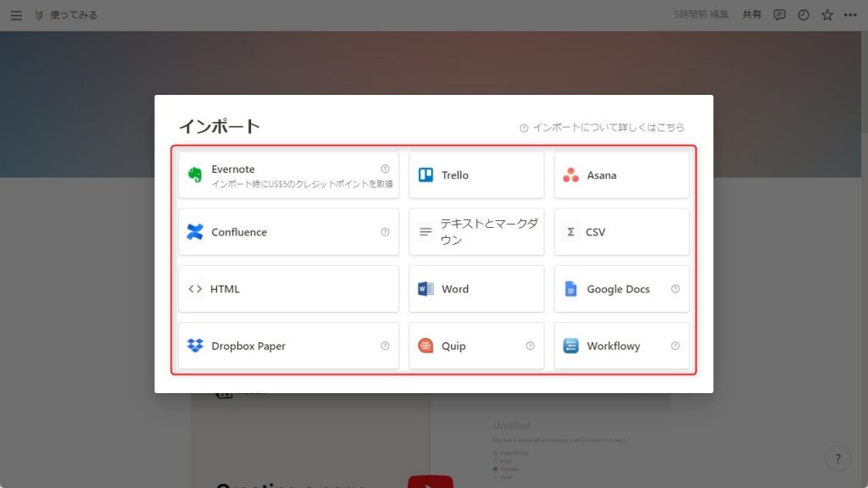Choose Evernote import option
868x488 pixels.
[288, 175]
